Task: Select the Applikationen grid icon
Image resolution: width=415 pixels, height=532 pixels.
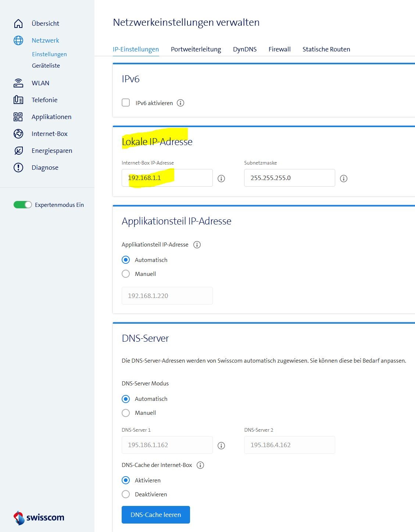Action: [18, 116]
